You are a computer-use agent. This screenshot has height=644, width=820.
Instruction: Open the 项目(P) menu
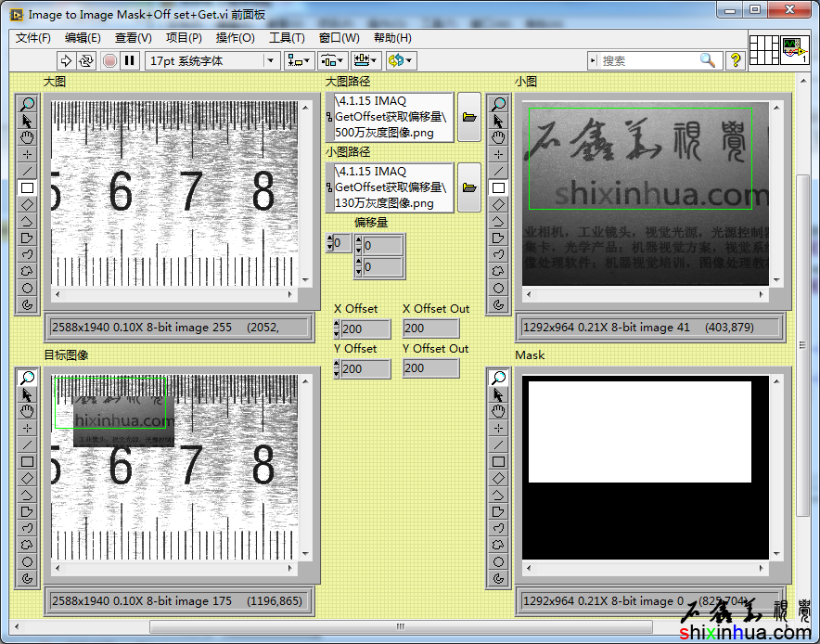pos(184,38)
